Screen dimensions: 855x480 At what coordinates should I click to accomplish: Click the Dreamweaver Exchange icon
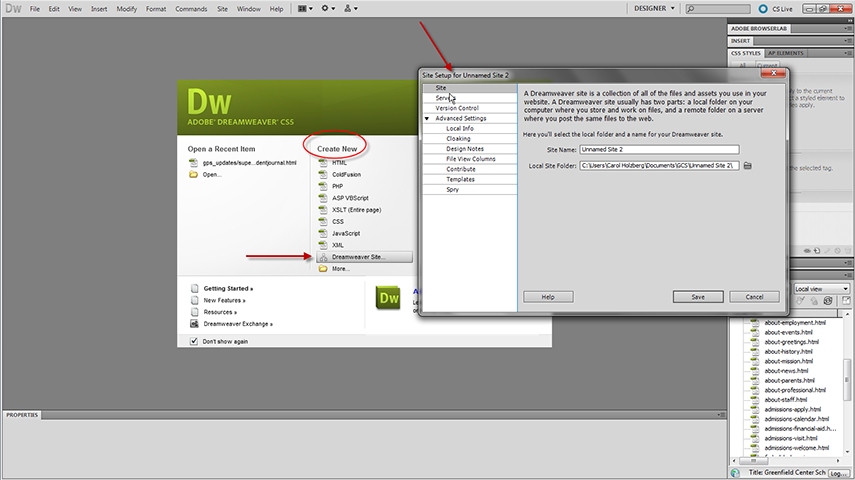click(x=195, y=323)
